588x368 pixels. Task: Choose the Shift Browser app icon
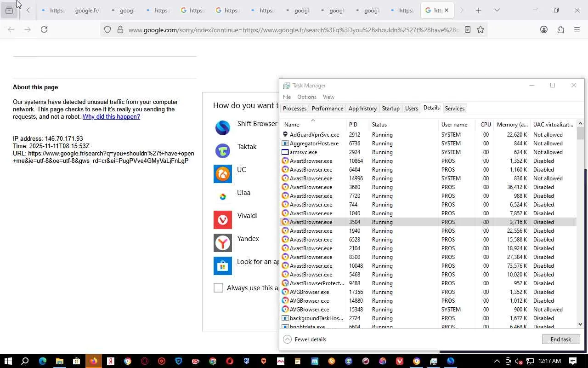click(x=223, y=127)
